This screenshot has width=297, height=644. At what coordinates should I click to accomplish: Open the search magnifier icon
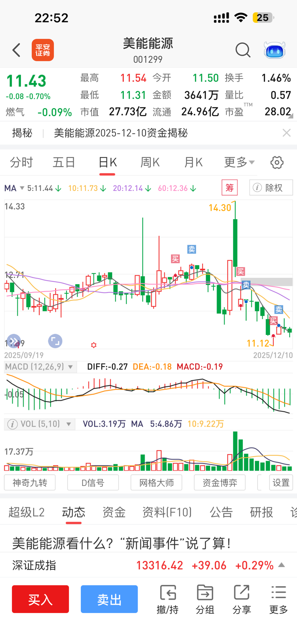(x=243, y=50)
